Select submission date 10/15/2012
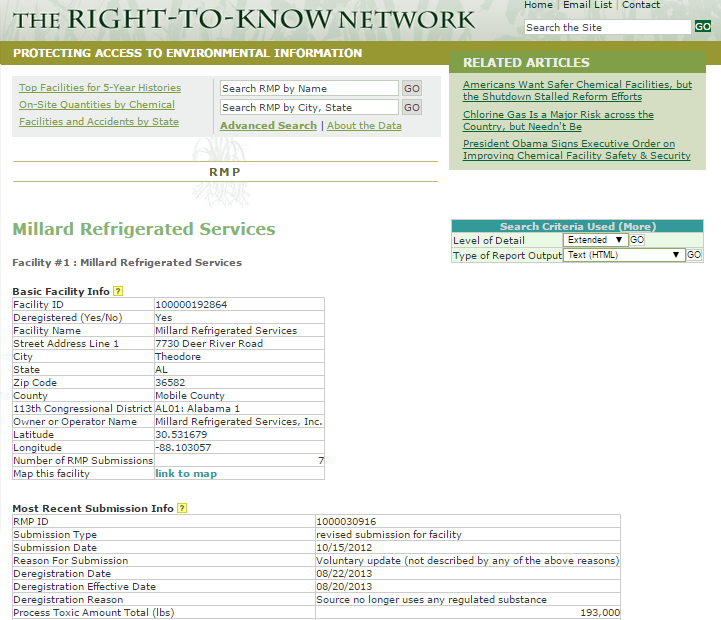721x620 pixels. [344, 548]
